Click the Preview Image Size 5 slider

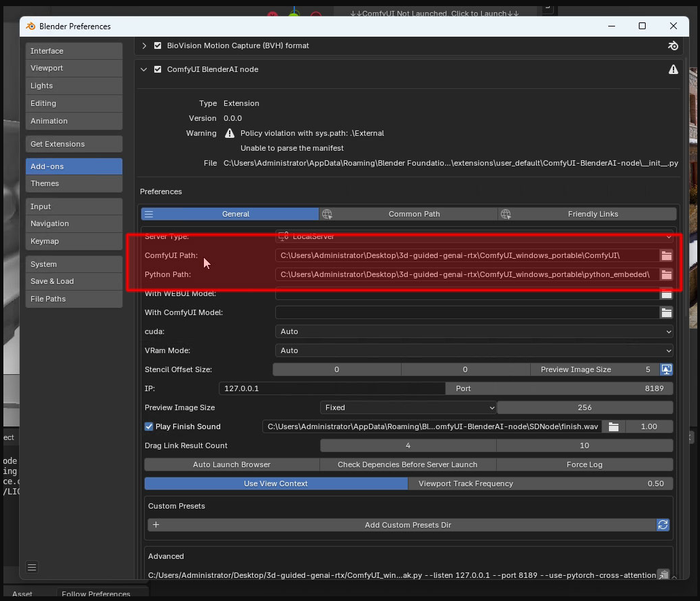(x=595, y=369)
